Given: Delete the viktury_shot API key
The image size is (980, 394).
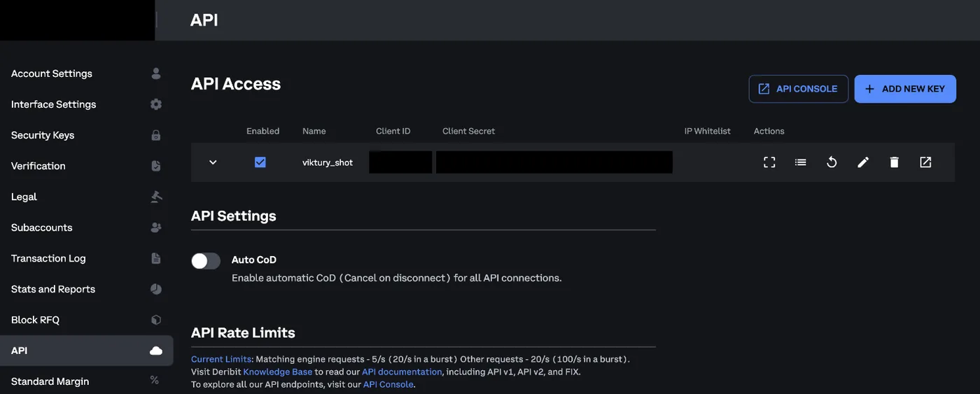Looking at the screenshot, I should (894, 162).
